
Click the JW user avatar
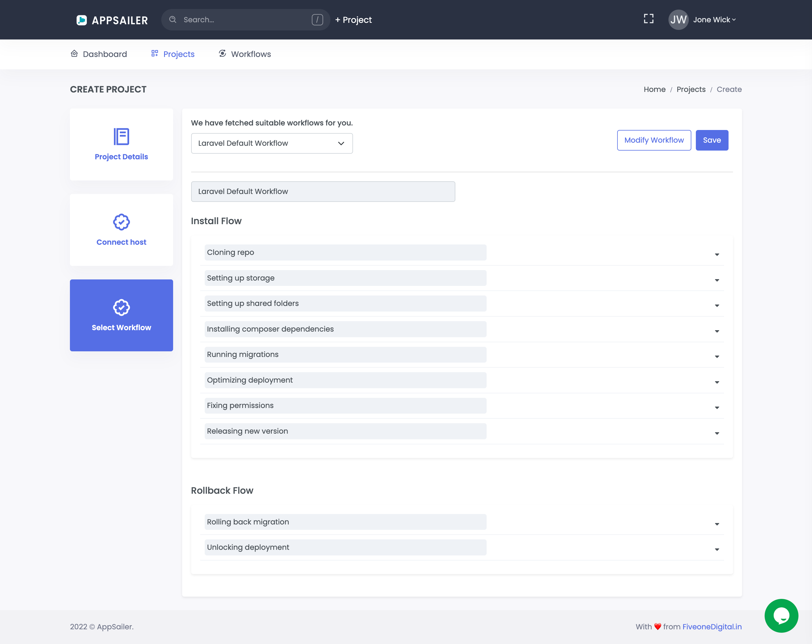[678, 19]
